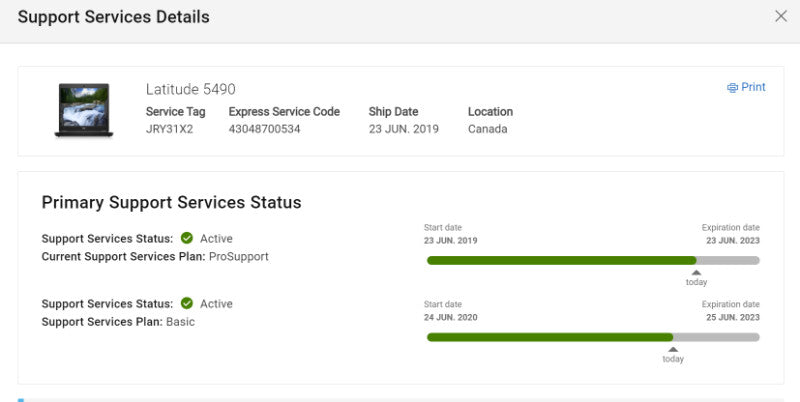The width and height of the screenshot is (800, 402).
Task: Click the green Active checkmark for Basic plan
Action: (187, 304)
